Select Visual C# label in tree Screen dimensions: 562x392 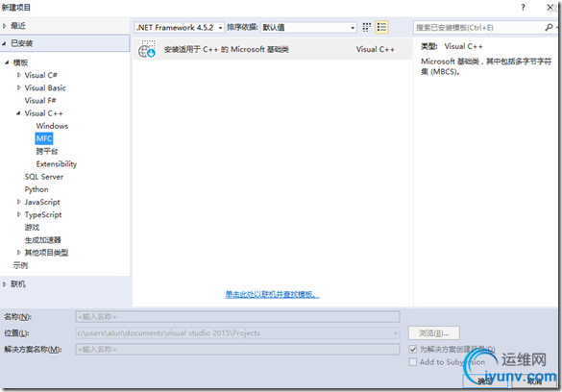click(x=41, y=75)
